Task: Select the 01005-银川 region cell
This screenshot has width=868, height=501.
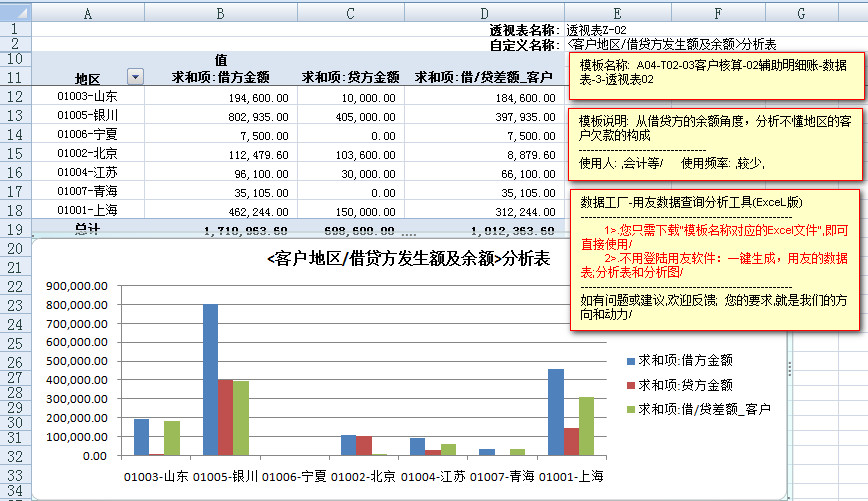Action: coord(87,116)
